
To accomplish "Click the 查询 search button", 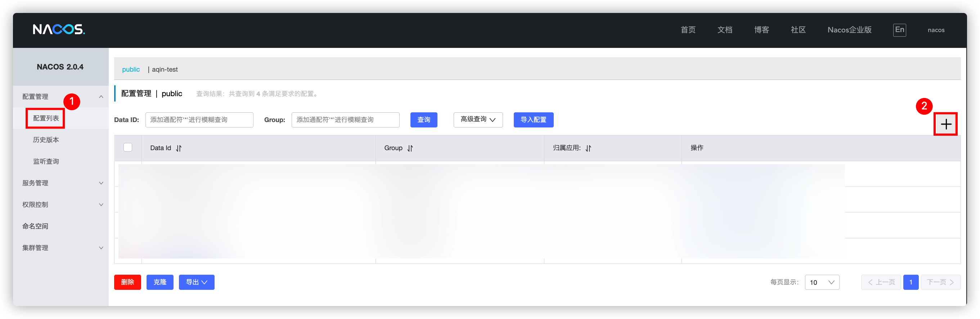I will (423, 120).
